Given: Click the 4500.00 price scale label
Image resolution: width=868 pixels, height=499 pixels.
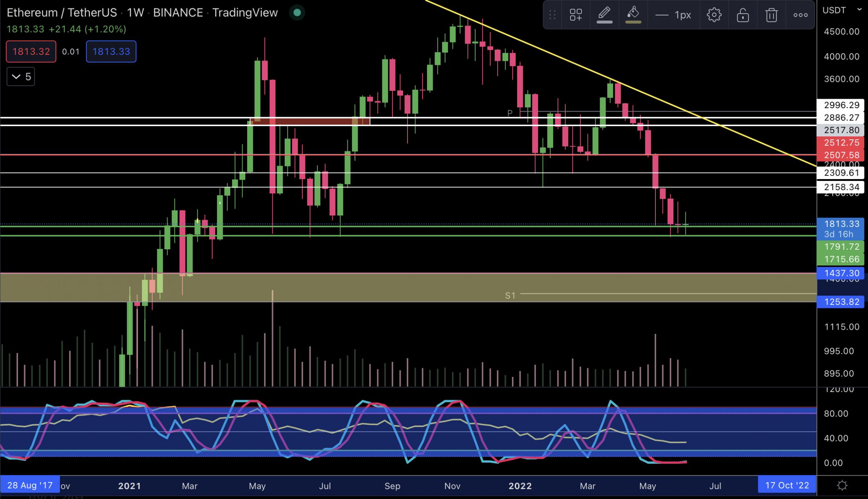Looking at the screenshot, I should [x=841, y=32].
